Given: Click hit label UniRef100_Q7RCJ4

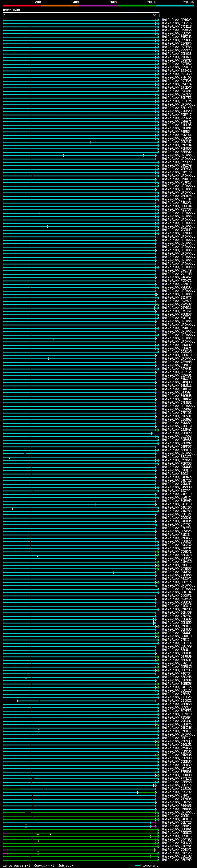Looking at the screenshot, I should [x=176, y=795].
